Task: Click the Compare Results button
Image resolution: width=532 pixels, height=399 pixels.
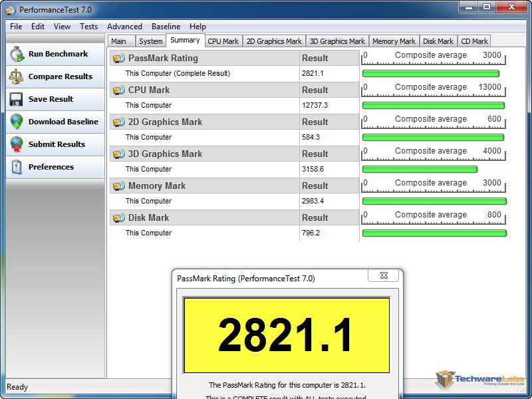Action: pyautogui.click(x=55, y=76)
